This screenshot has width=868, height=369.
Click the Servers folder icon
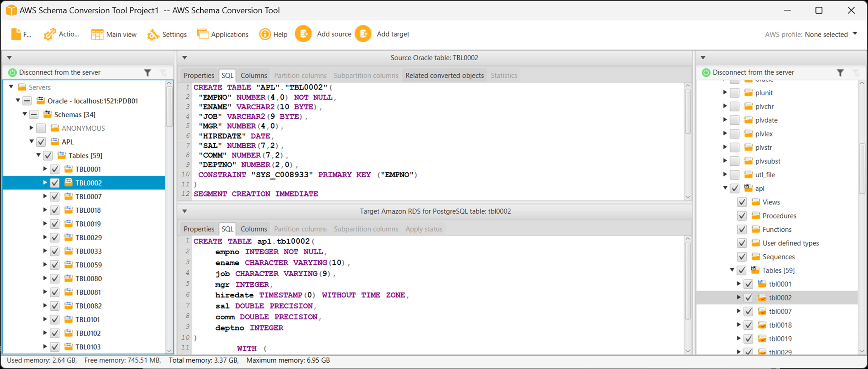[x=22, y=87]
